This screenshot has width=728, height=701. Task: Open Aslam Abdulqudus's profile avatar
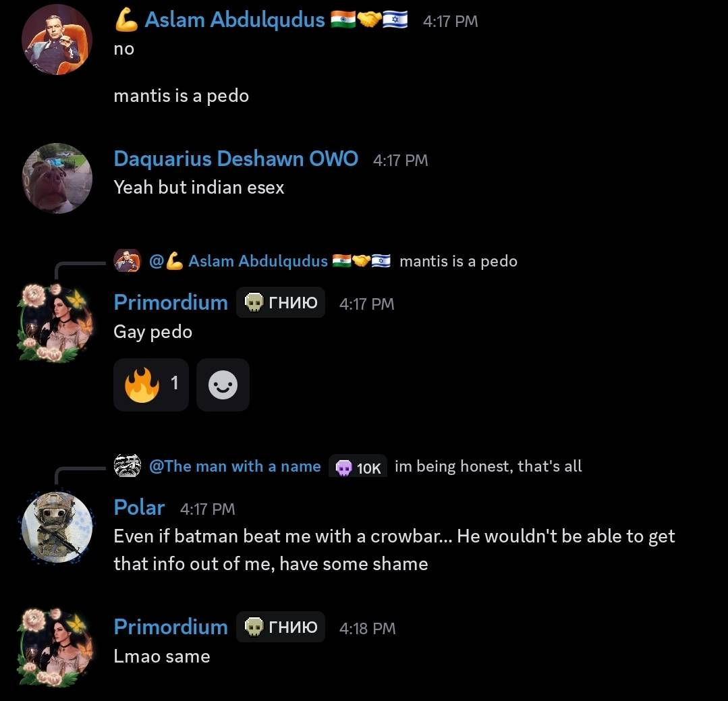[57, 39]
